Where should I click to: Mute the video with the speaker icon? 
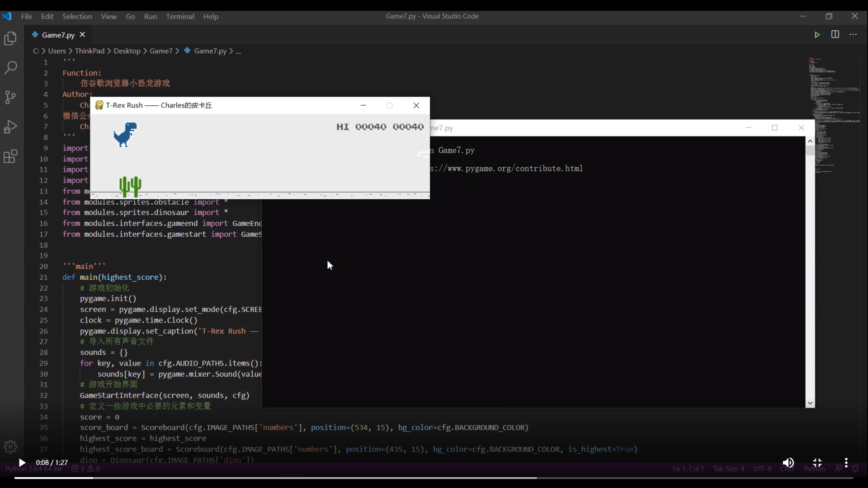pyautogui.click(x=788, y=463)
